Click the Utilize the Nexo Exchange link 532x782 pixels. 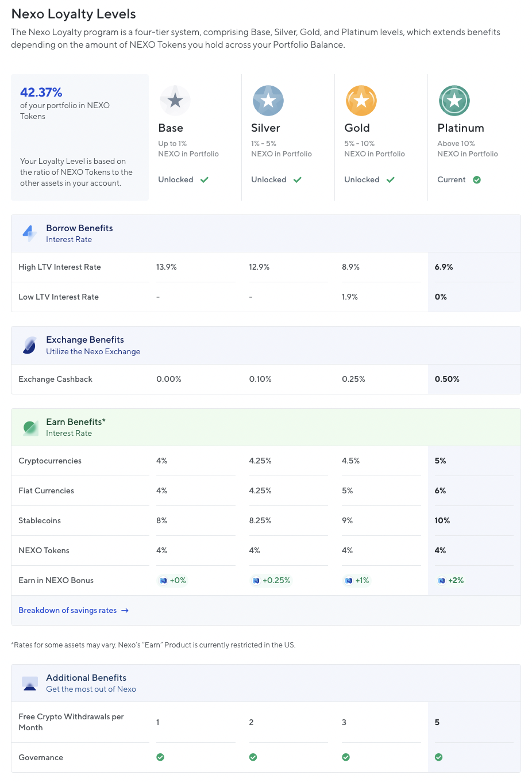[93, 352]
